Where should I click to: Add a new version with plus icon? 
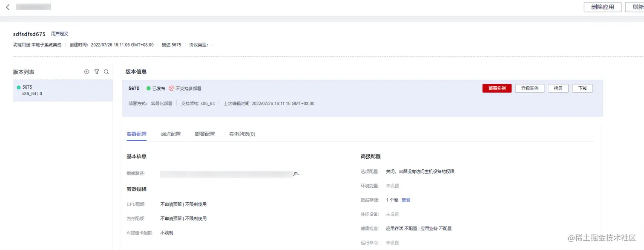(x=87, y=72)
